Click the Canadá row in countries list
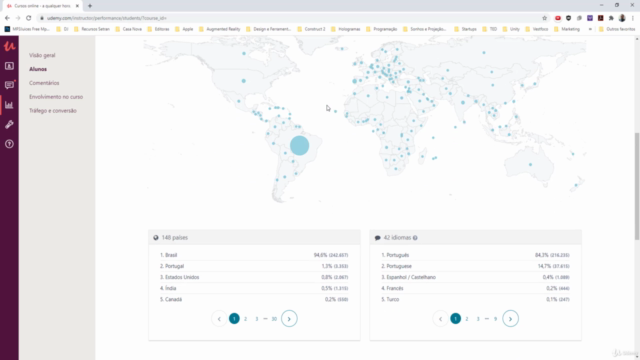The width and height of the screenshot is (640, 360). pos(254,299)
